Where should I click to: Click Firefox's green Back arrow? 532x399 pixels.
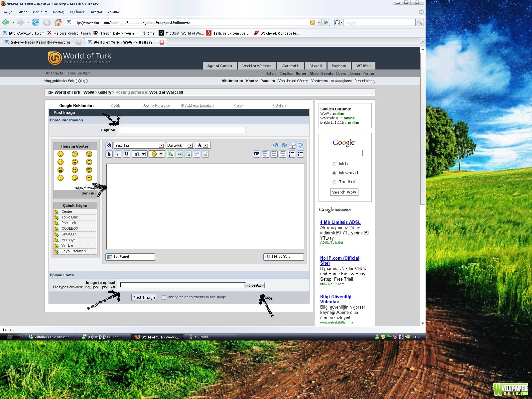tap(6, 22)
